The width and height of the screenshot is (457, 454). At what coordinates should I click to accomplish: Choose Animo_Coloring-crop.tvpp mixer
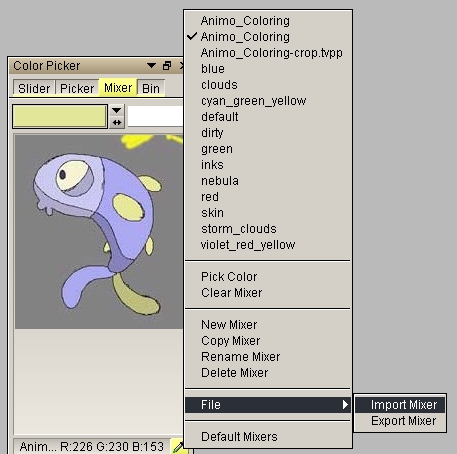[268, 53]
